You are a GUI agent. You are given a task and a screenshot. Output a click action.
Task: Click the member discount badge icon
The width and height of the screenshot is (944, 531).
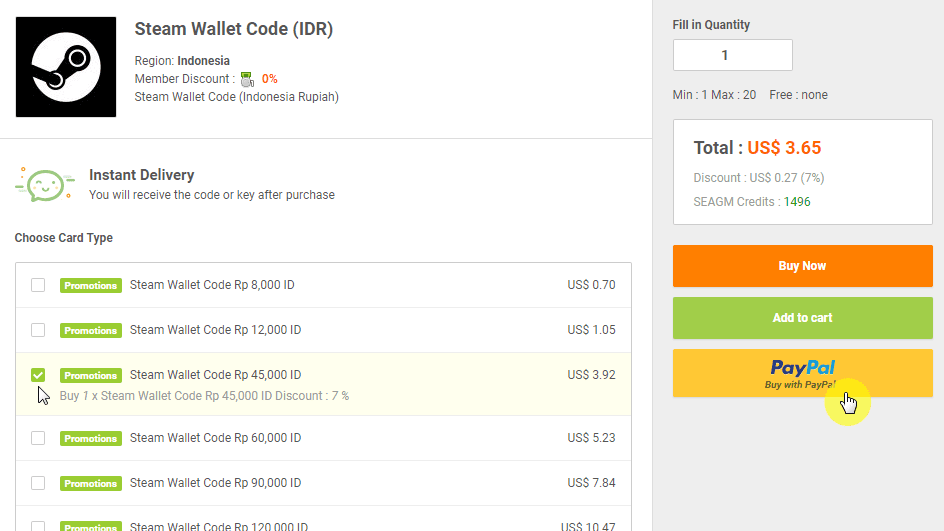click(x=247, y=79)
